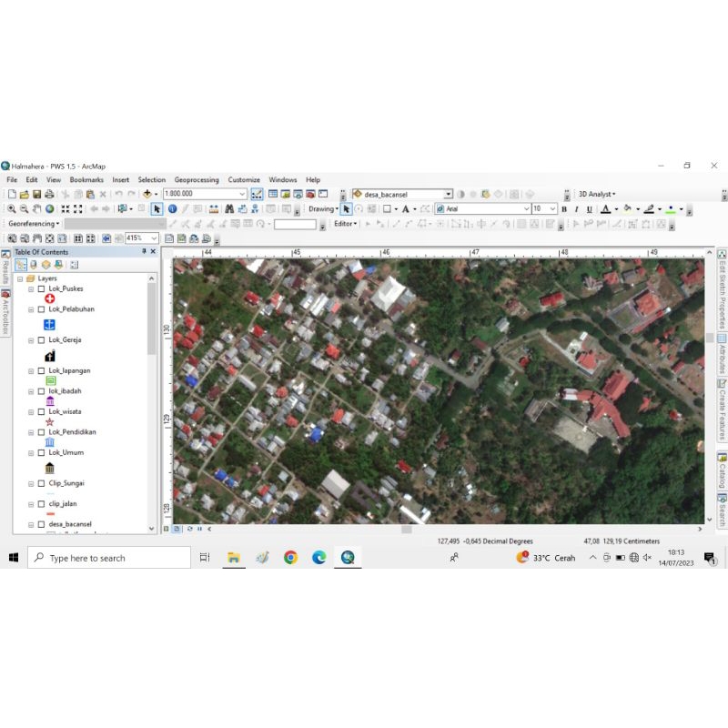Click the Lok_Pelabuhan anchor symbol
728x728 pixels.
[50, 324]
